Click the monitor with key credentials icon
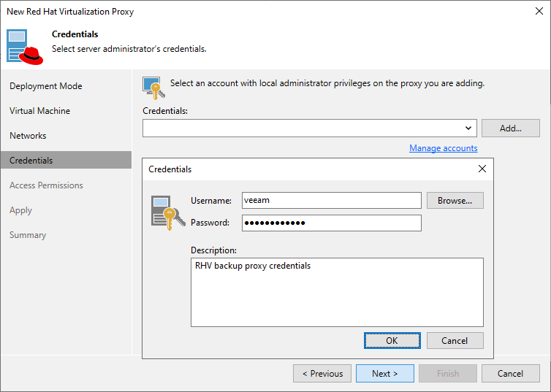551x392 pixels. (153, 86)
